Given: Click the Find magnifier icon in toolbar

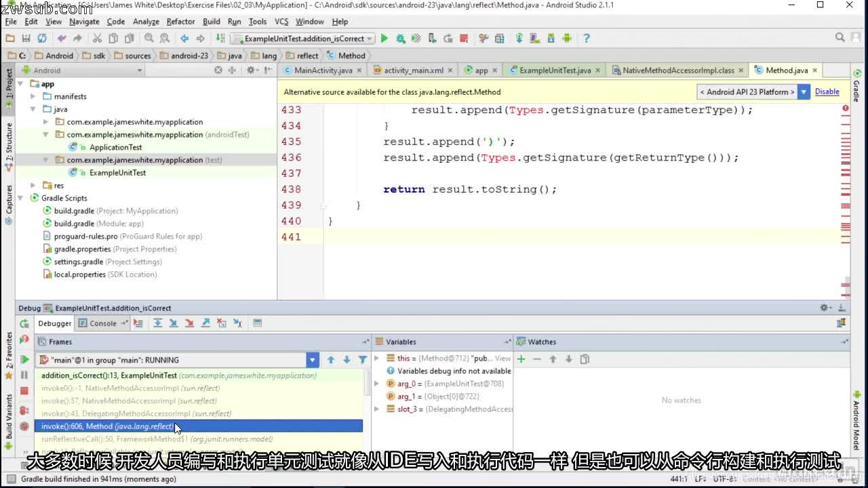Looking at the screenshot, I should click(x=149, y=39).
